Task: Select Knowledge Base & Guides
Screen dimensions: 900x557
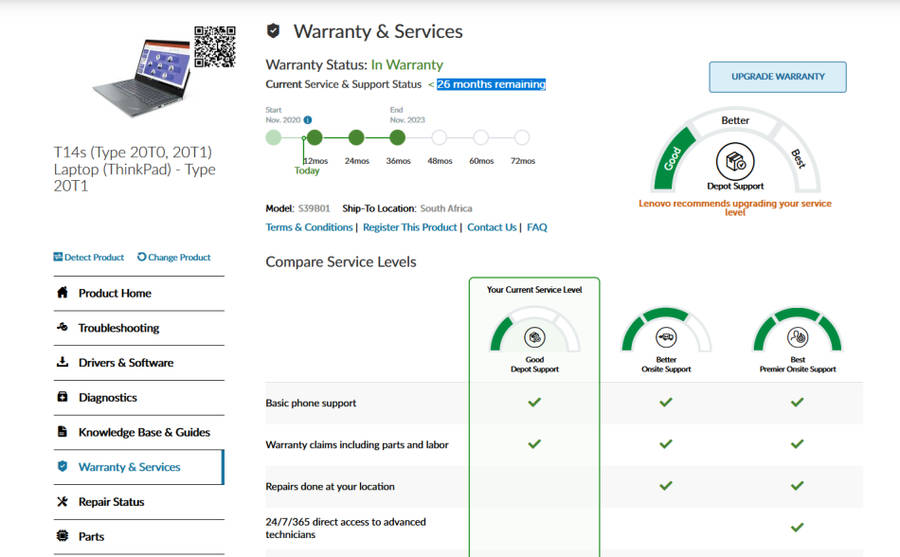Action: (144, 433)
